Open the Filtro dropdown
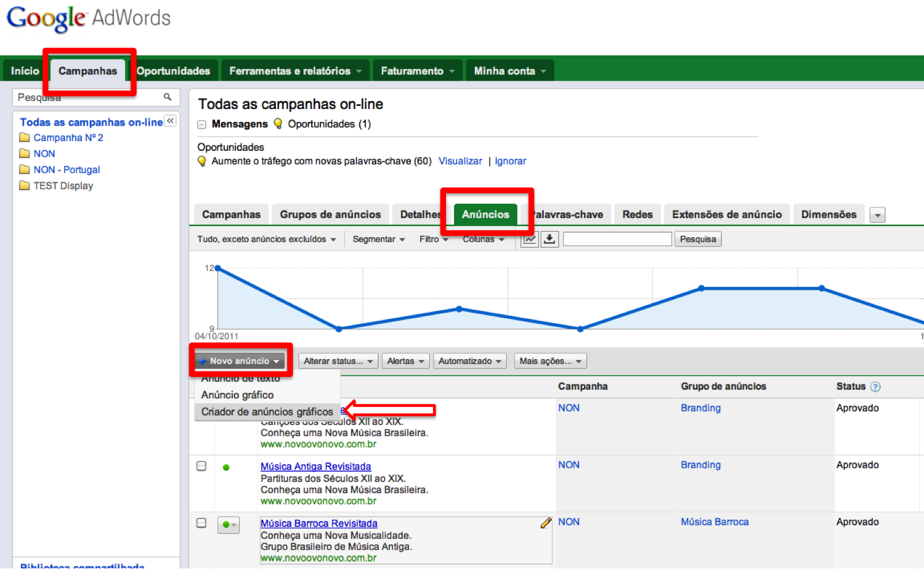 coord(434,239)
